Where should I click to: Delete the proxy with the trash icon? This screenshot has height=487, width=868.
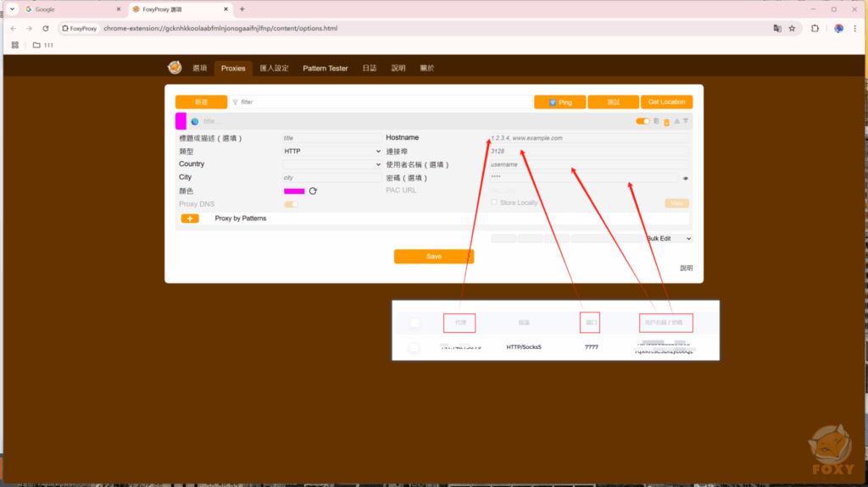[x=666, y=122]
